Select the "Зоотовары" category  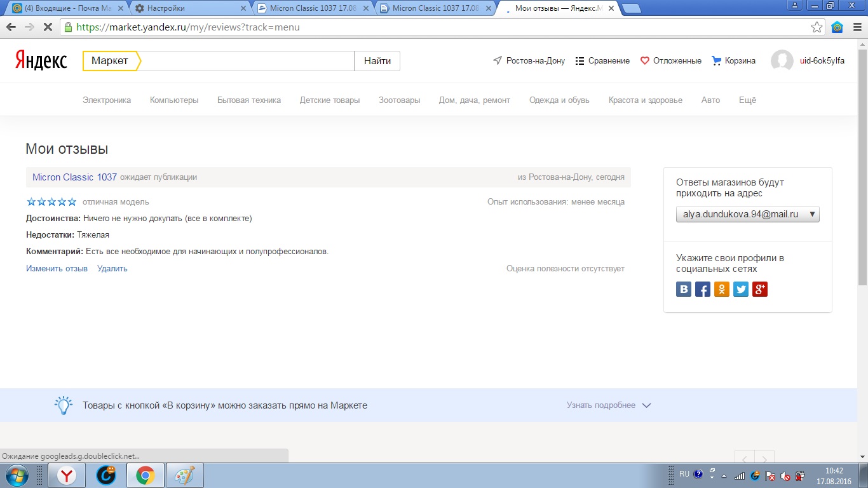pos(400,100)
